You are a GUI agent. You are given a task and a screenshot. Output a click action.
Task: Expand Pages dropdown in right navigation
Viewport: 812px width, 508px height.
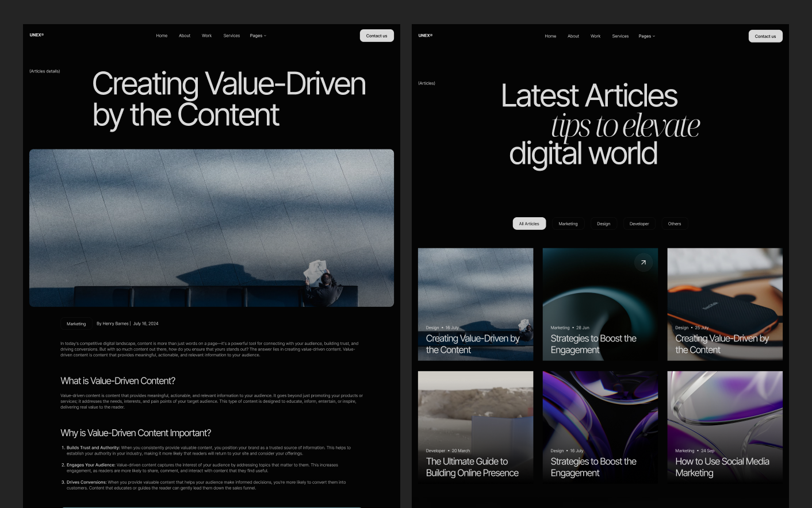[646, 36]
